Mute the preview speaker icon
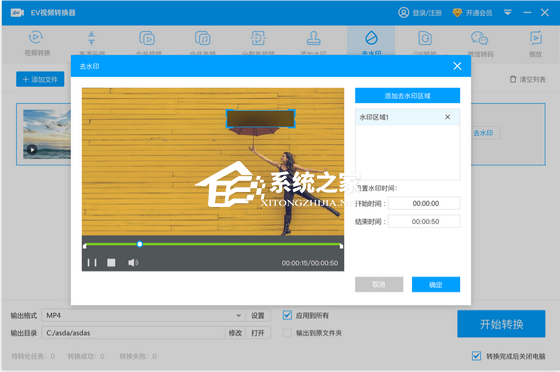Image resolution: width=560 pixels, height=372 pixels. (133, 263)
